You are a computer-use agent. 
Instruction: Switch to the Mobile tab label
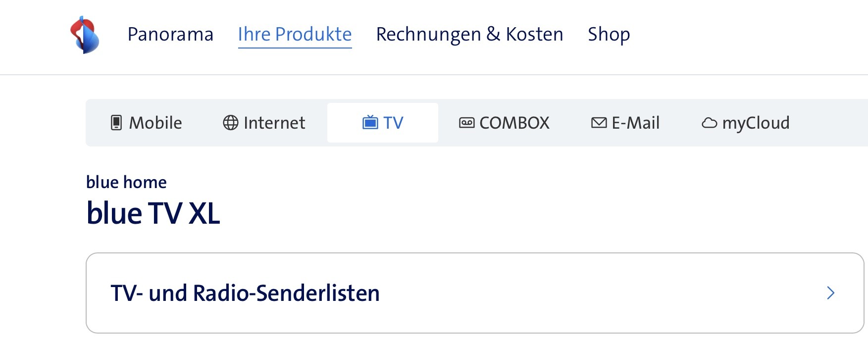point(155,123)
